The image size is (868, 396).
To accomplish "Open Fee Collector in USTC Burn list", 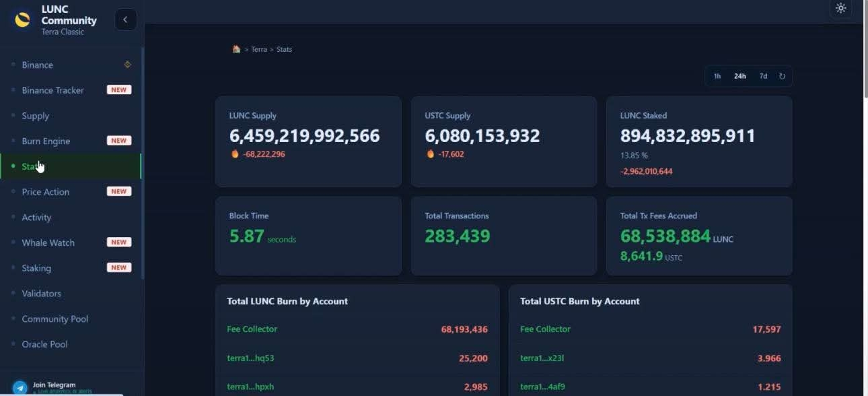I will pos(545,329).
